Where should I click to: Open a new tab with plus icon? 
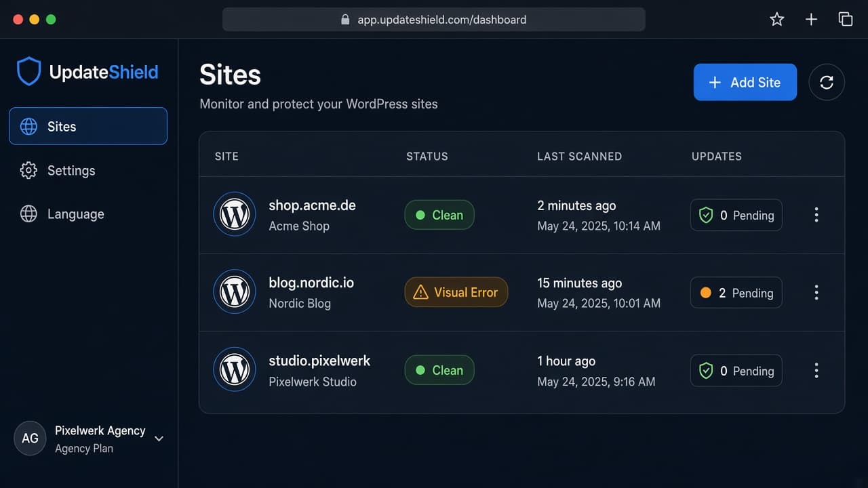pos(811,19)
